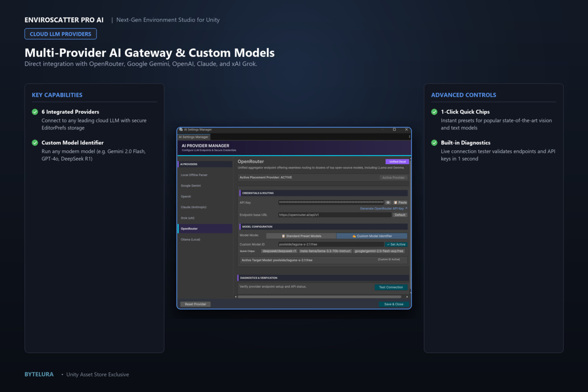Image resolution: width=588 pixels, height=392 pixels.
Task: Click the Paste button beside API Key
Action: (x=400, y=202)
